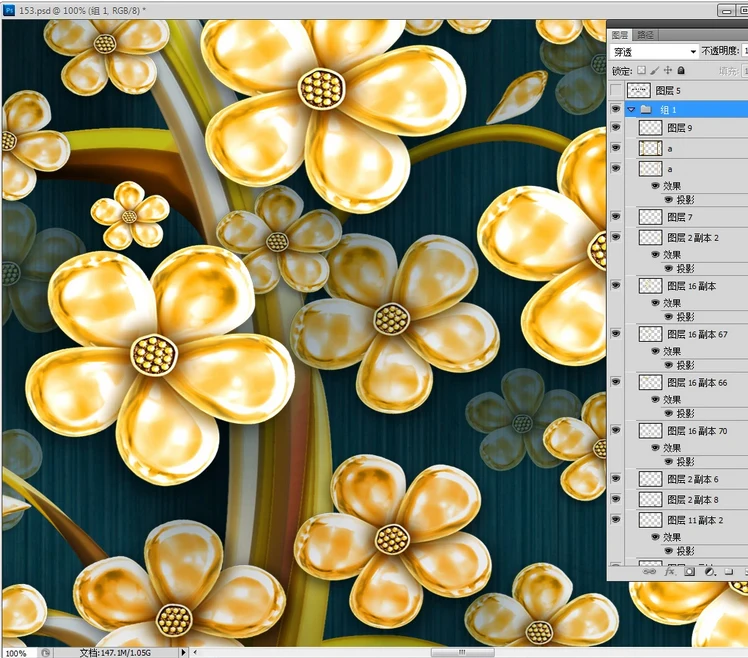
Task: Open the fx layer style menu
Action: [x=670, y=572]
